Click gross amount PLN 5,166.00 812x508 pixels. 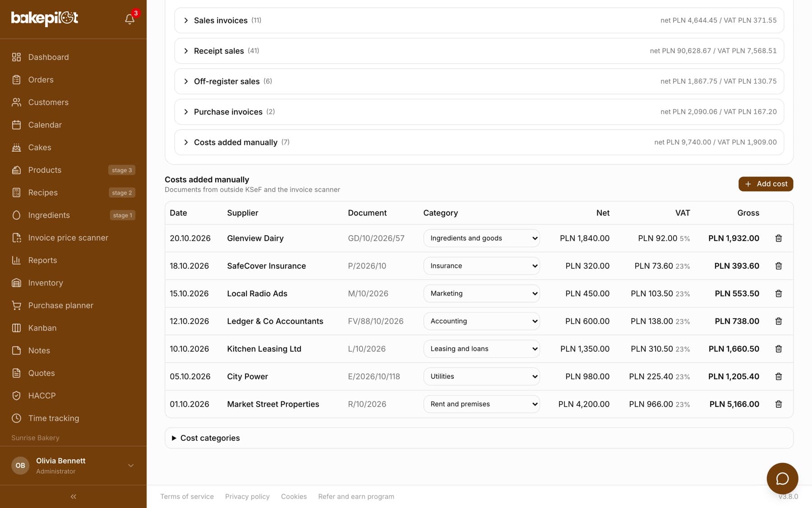point(734,404)
